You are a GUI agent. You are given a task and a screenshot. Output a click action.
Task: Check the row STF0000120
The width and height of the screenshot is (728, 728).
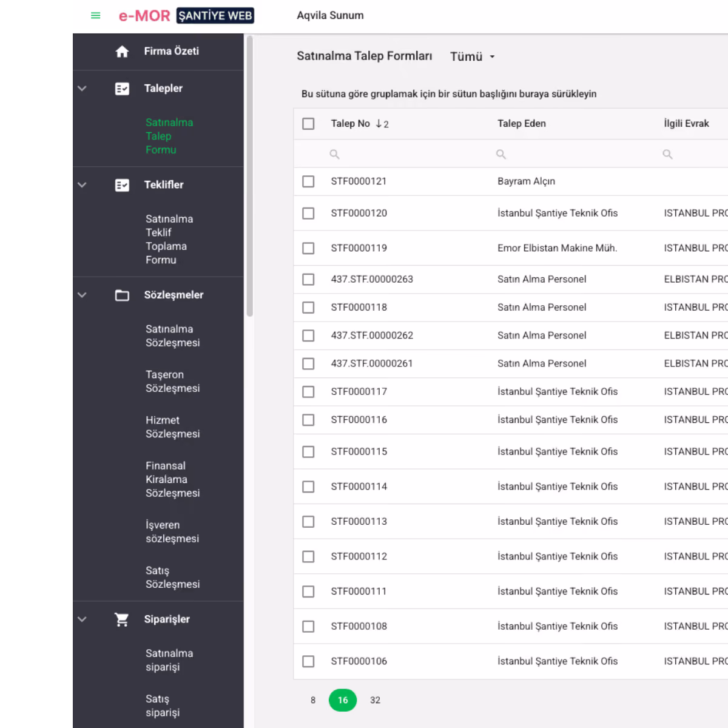(x=308, y=214)
